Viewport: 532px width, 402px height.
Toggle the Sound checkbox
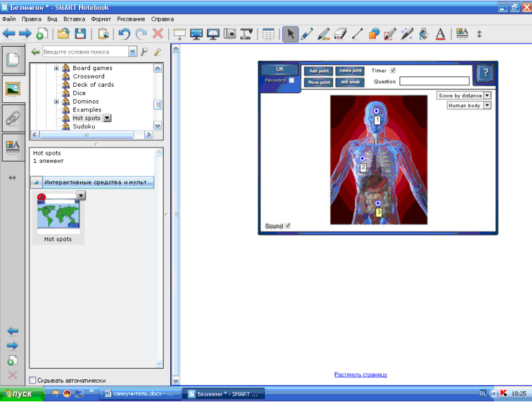tap(288, 226)
